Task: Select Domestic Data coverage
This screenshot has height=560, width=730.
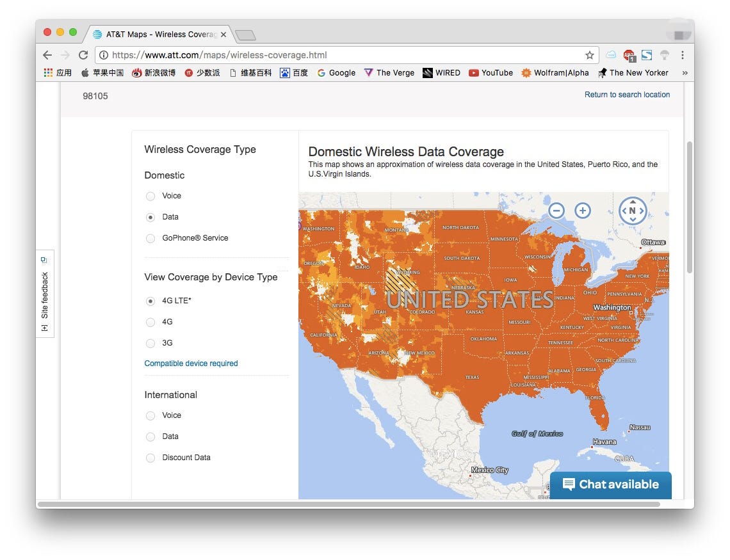Action: click(150, 217)
